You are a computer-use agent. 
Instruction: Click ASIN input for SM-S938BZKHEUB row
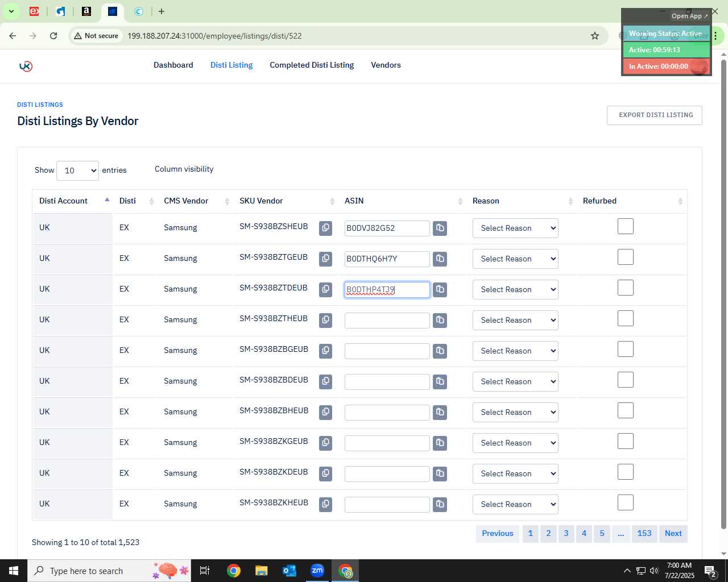pyautogui.click(x=387, y=505)
